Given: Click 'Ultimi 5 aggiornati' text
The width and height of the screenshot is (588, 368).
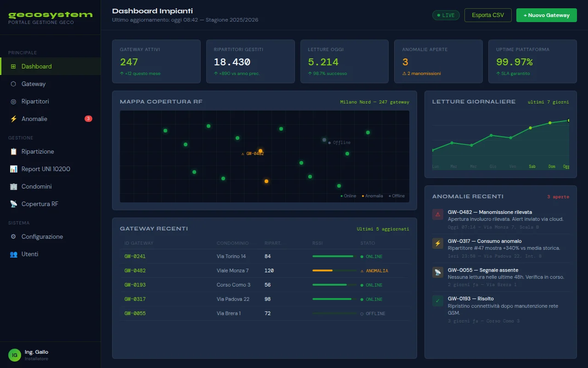Looking at the screenshot, I should 383,229.
